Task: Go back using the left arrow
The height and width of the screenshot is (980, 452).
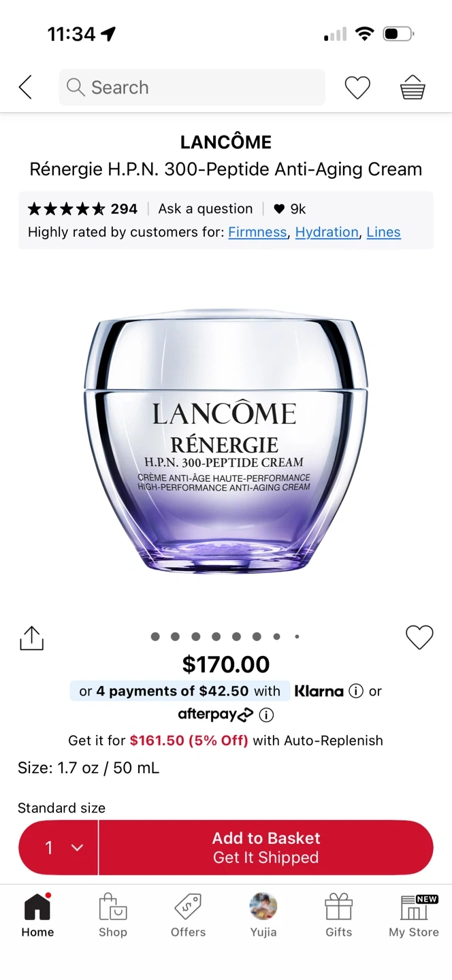Action: coord(25,87)
